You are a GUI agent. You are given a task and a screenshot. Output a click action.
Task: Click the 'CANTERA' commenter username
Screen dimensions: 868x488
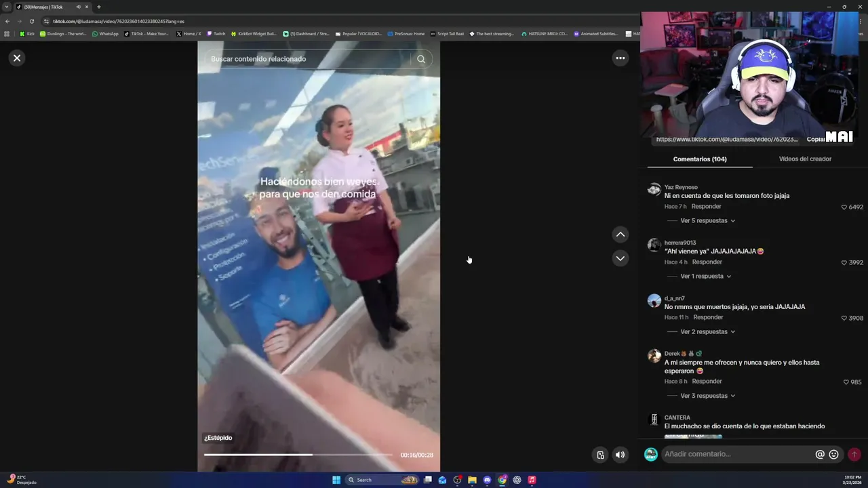[x=677, y=418]
